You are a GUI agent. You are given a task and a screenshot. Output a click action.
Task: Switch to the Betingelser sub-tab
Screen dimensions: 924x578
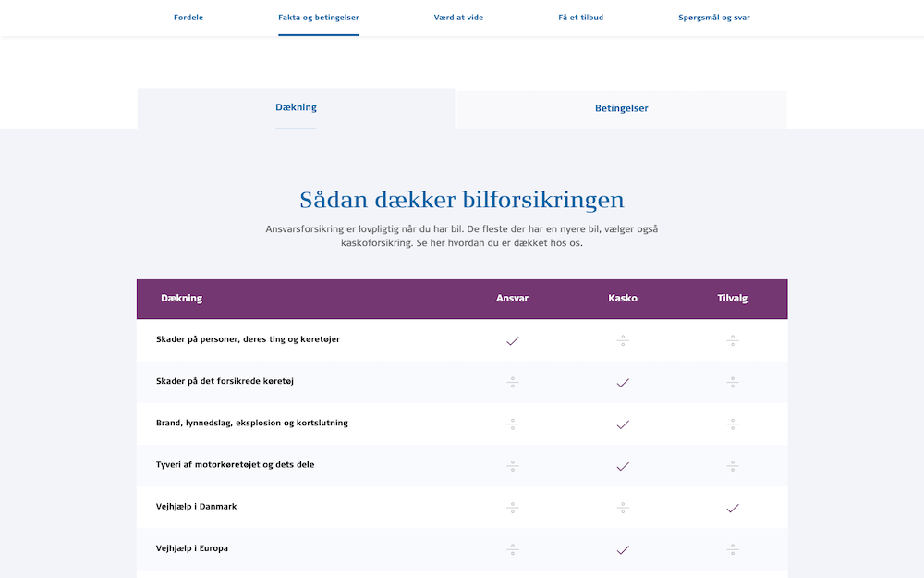[621, 108]
